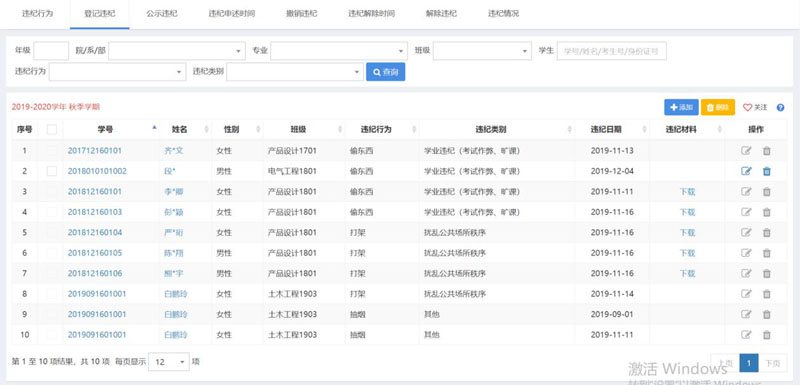Delete the record for 201812160103

tap(766, 212)
